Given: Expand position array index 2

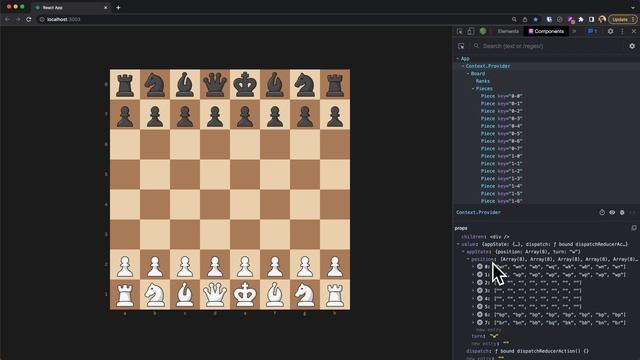Looking at the screenshot, I should pyautogui.click(x=473, y=282).
